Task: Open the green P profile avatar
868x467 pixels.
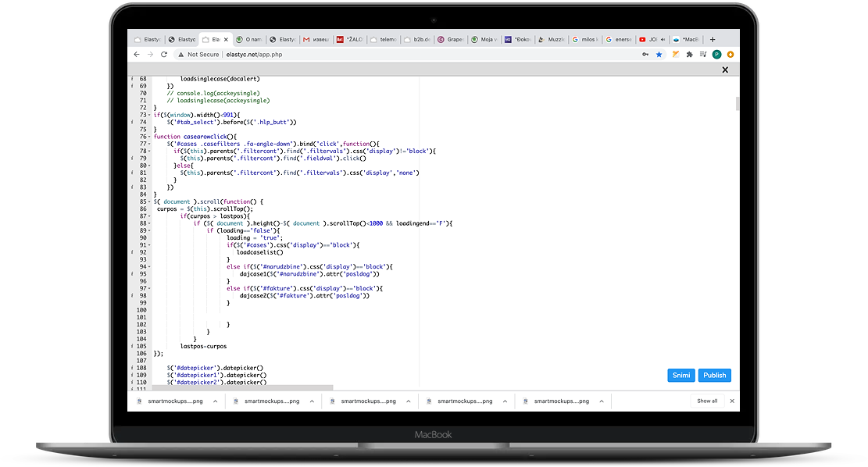Action: 717,54
